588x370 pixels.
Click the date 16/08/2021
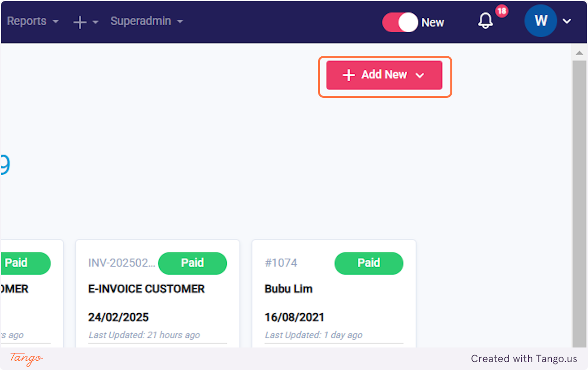click(x=294, y=317)
